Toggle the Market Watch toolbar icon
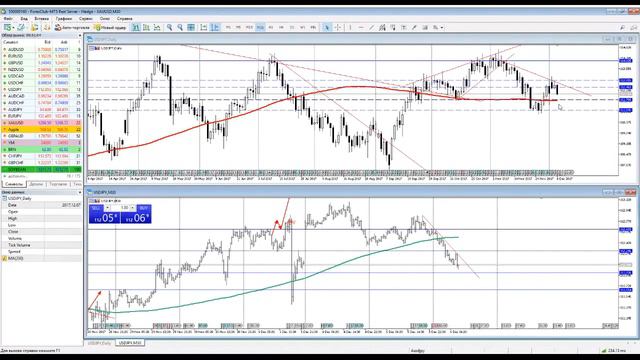 (35, 27)
